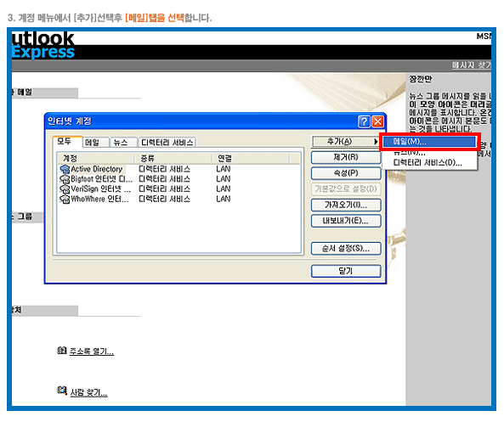Open the 추가(A) button submenu

tap(346, 141)
